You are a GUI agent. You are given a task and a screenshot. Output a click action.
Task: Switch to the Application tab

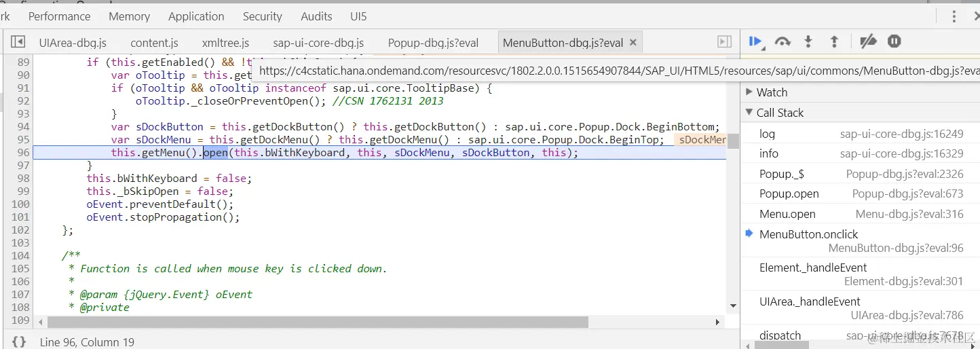pos(196,16)
